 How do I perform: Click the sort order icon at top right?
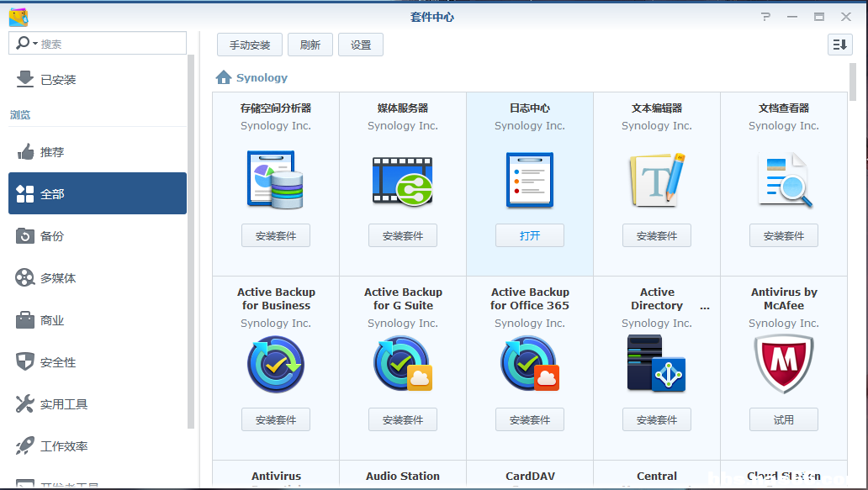839,45
